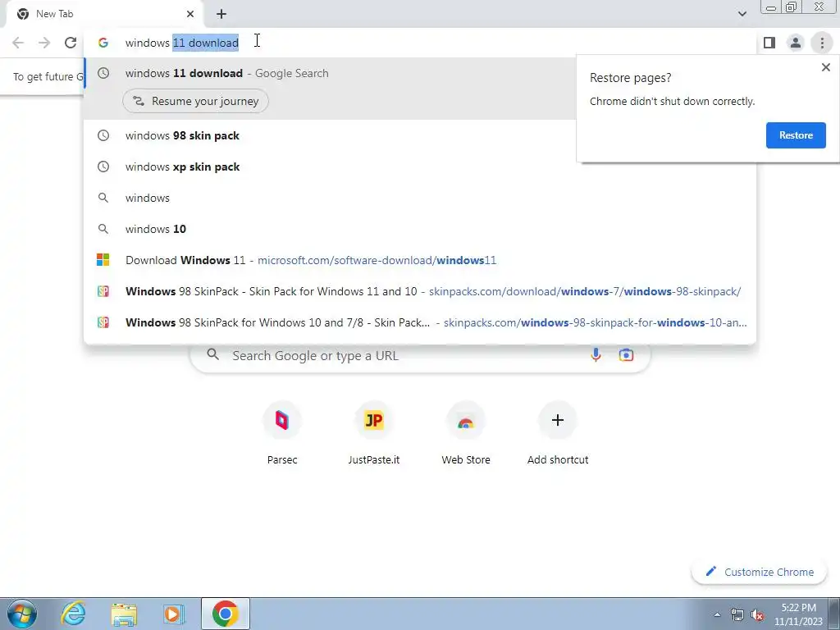This screenshot has height=630, width=840.
Task: Open Windows Explorer from taskbar
Action: (x=124, y=614)
